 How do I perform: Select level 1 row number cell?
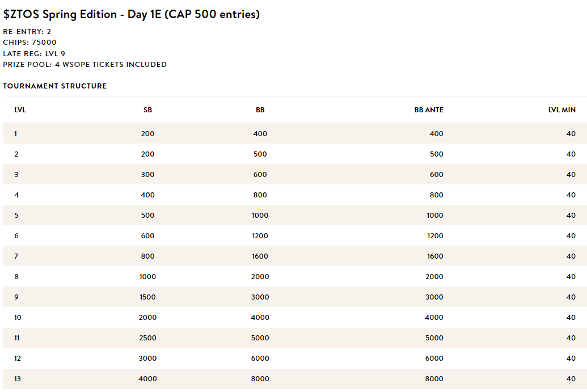click(16, 134)
